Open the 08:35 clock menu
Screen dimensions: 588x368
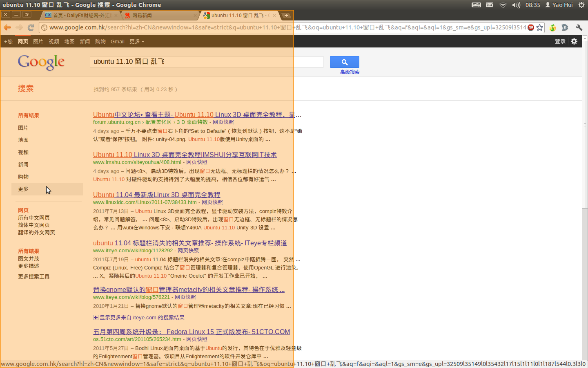click(x=533, y=5)
